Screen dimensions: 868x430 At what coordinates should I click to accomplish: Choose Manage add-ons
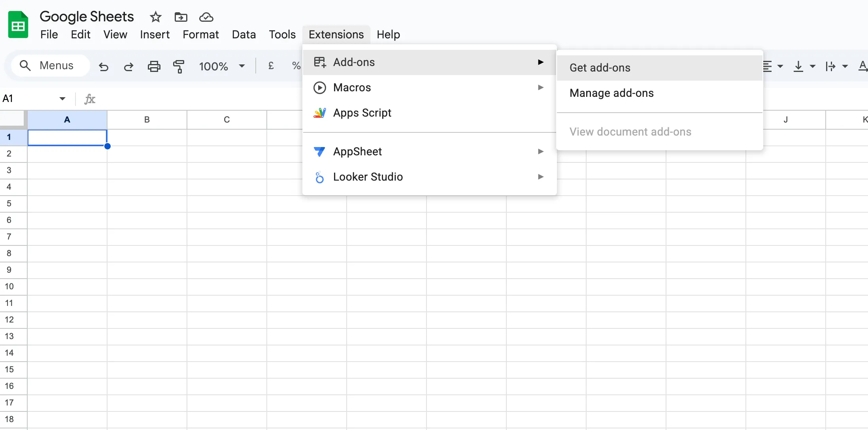click(659, 93)
